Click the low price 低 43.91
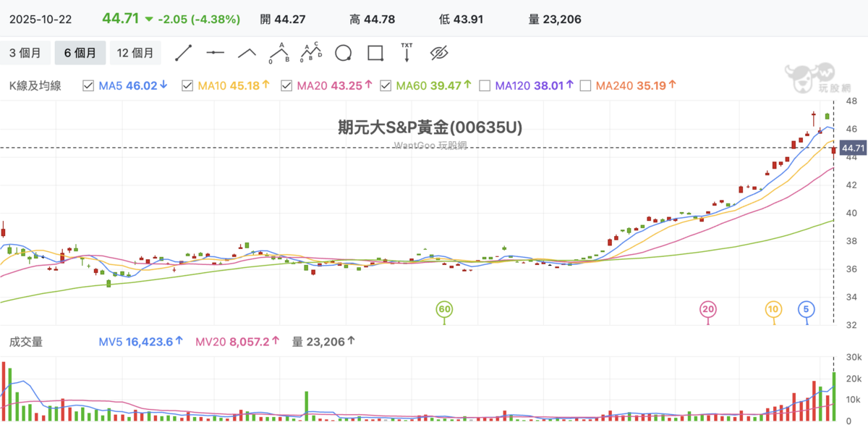The height and width of the screenshot is (425, 868). pos(461,20)
